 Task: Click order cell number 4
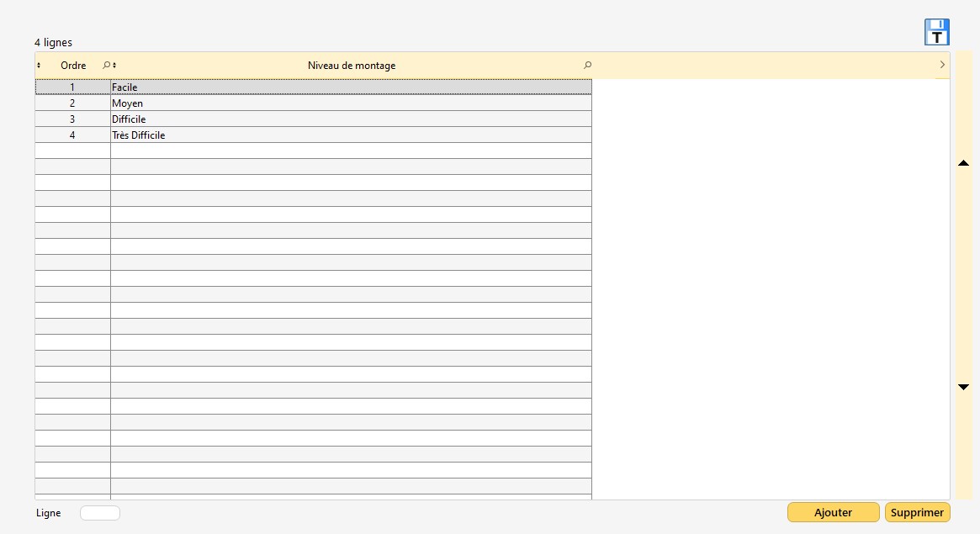tap(72, 135)
